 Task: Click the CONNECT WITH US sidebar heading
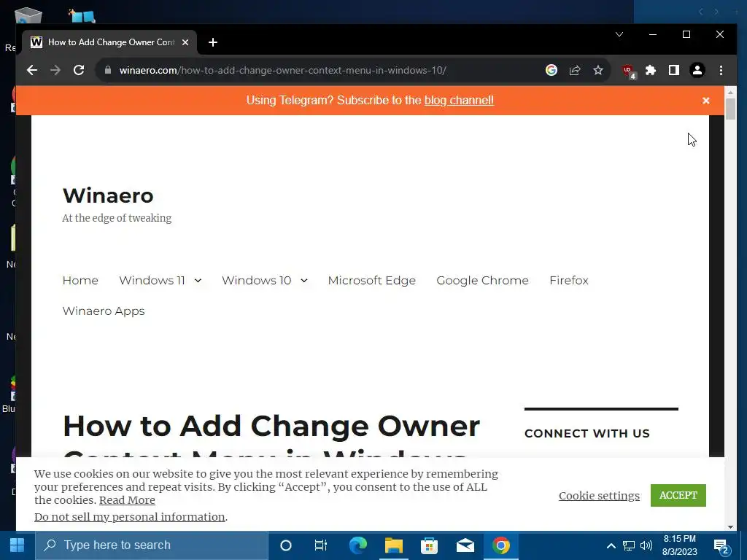tap(587, 434)
